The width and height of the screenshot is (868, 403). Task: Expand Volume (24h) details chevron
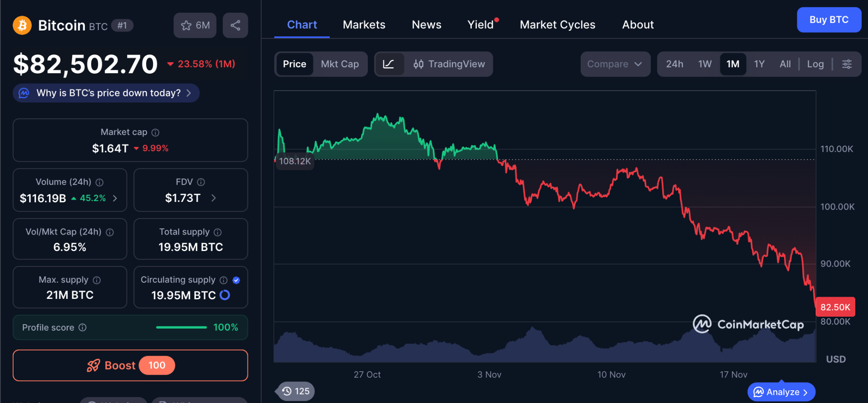pyautogui.click(x=115, y=198)
